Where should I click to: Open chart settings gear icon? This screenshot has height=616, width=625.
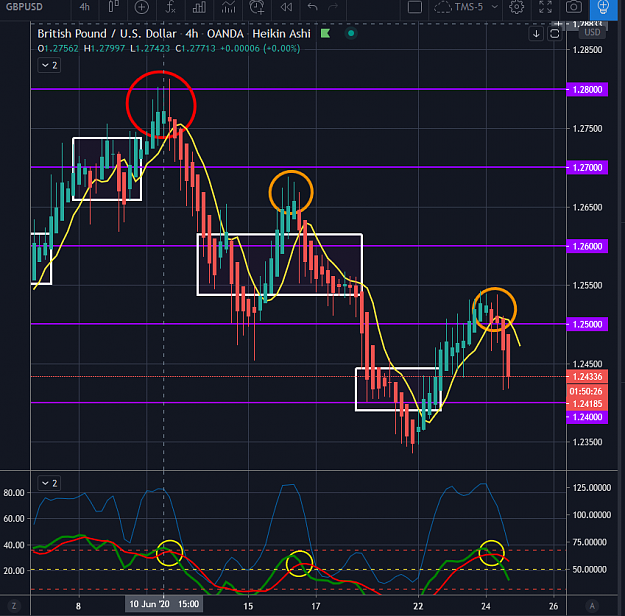pos(517,7)
